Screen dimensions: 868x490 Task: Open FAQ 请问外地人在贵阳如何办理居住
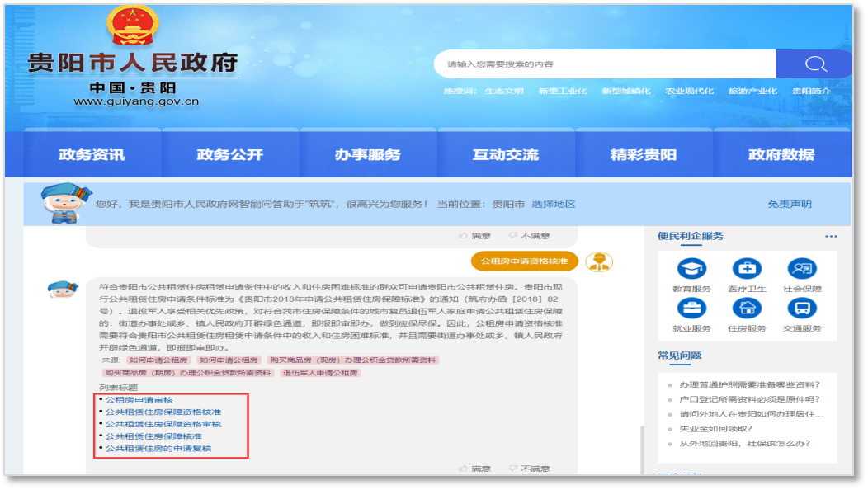[751, 414]
